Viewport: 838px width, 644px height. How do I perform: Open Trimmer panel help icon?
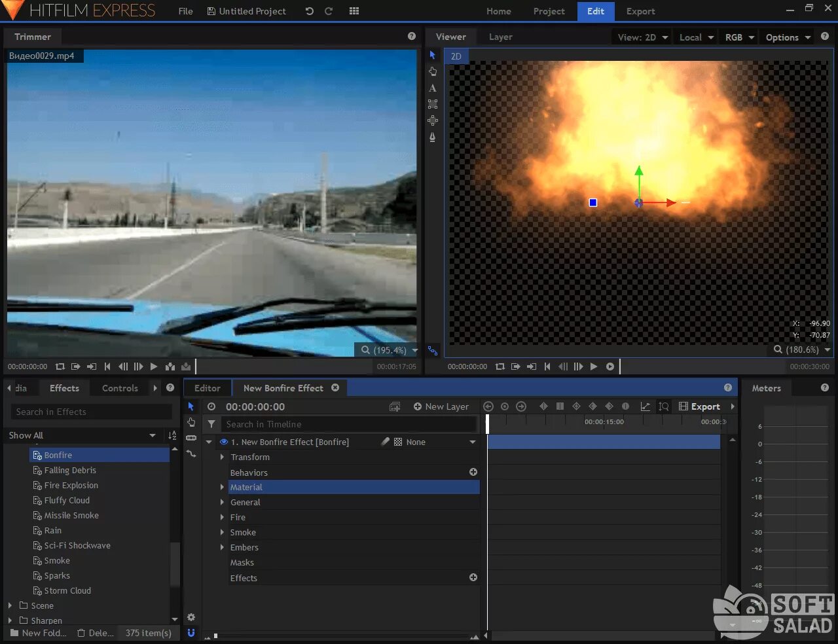click(x=412, y=37)
